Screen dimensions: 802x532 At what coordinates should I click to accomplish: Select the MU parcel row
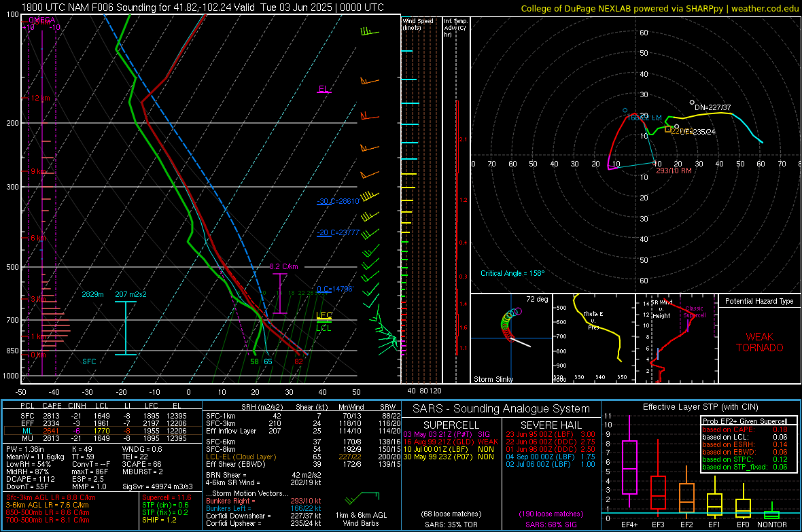[103, 438]
